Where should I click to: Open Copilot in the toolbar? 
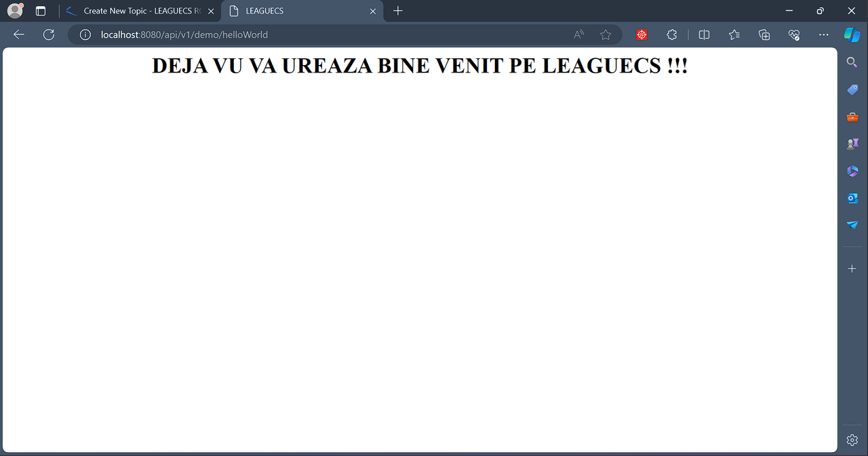pyautogui.click(x=852, y=35)
